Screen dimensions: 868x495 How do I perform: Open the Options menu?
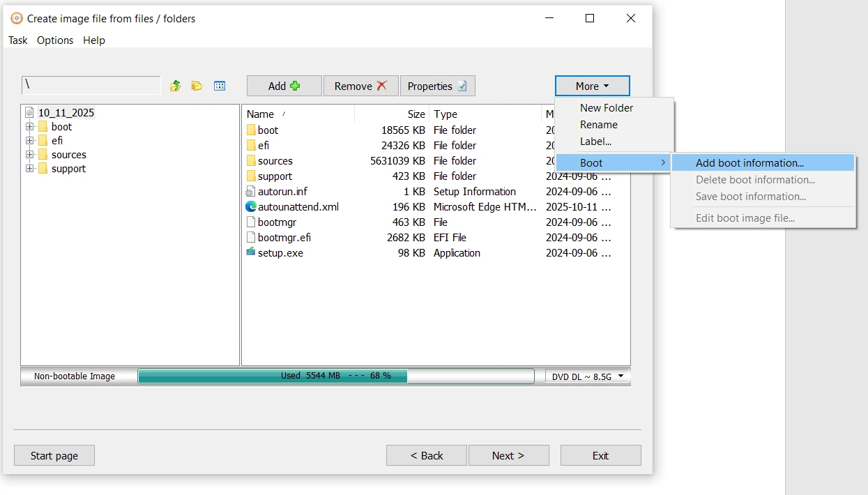55,40
